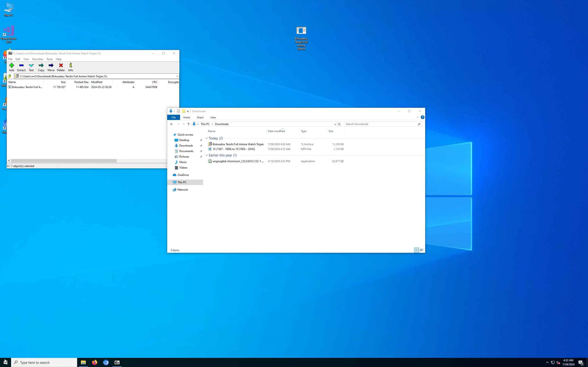Screen dimensions: 588x367
Task: Collapse the Today (2) group
Action: click(206, 138)
